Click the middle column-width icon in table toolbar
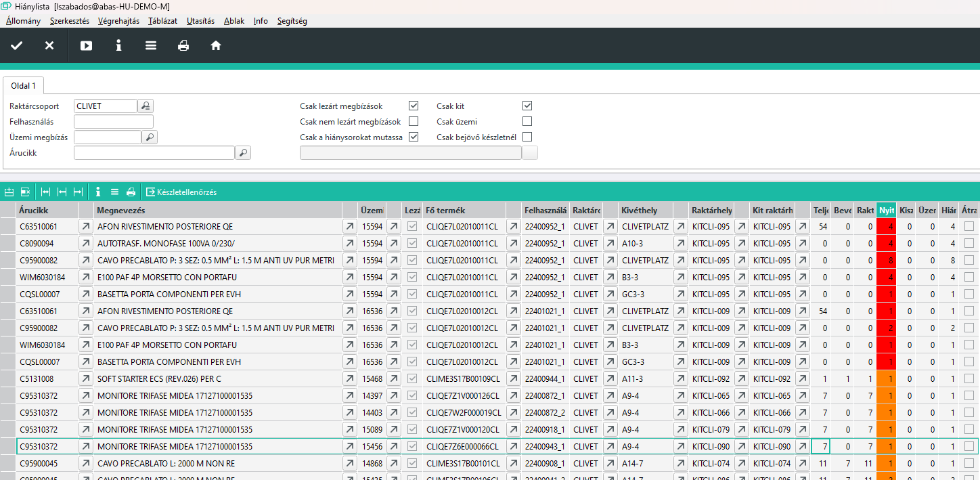This screenshot has height=480, width=980. point(62,192)
